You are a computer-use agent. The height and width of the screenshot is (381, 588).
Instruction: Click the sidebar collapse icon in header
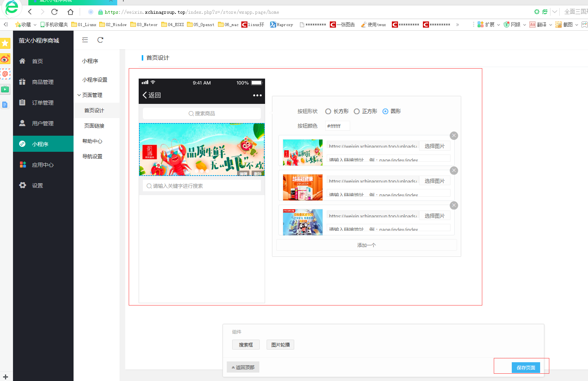(x=85, y=40)
